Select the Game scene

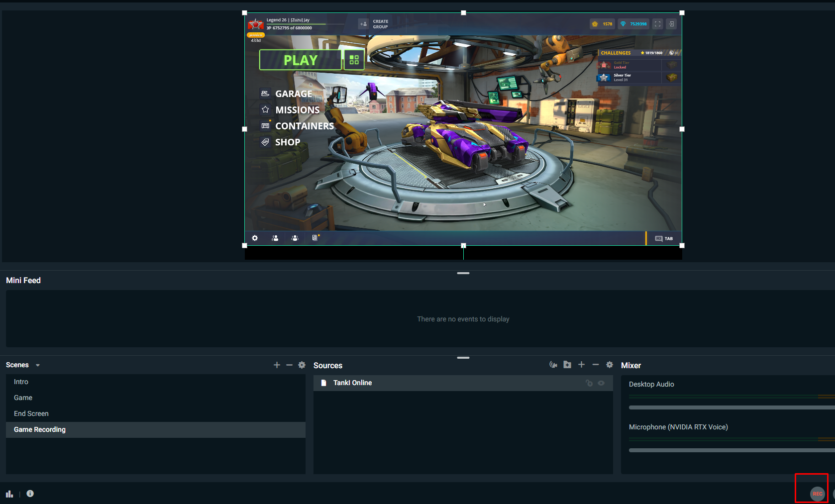click(156, 398)
